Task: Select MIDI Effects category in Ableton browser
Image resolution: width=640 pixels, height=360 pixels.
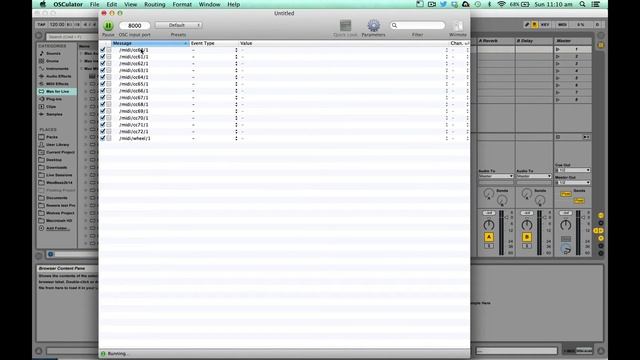Action: click(x=57, y=84)
